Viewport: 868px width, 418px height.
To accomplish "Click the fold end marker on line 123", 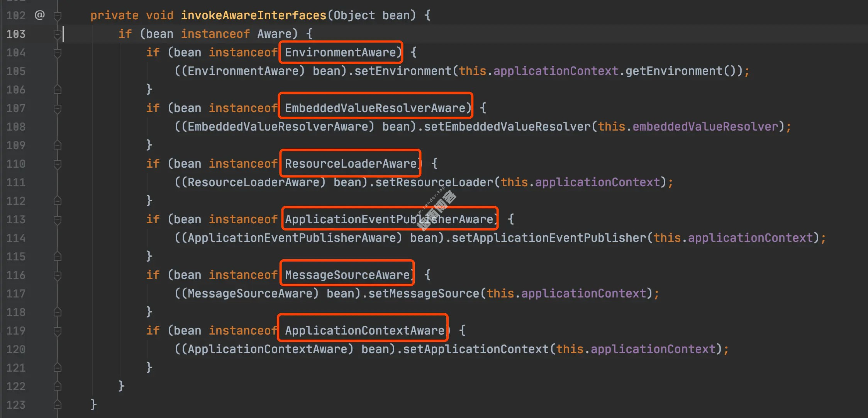I will pyautogui.click(x=58, y=404).
